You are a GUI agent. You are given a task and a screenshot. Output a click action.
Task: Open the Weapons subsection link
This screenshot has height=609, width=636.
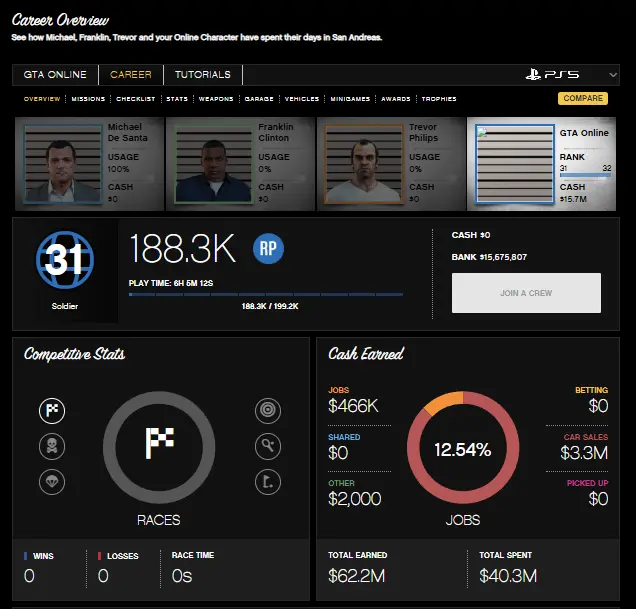(216, 99)
